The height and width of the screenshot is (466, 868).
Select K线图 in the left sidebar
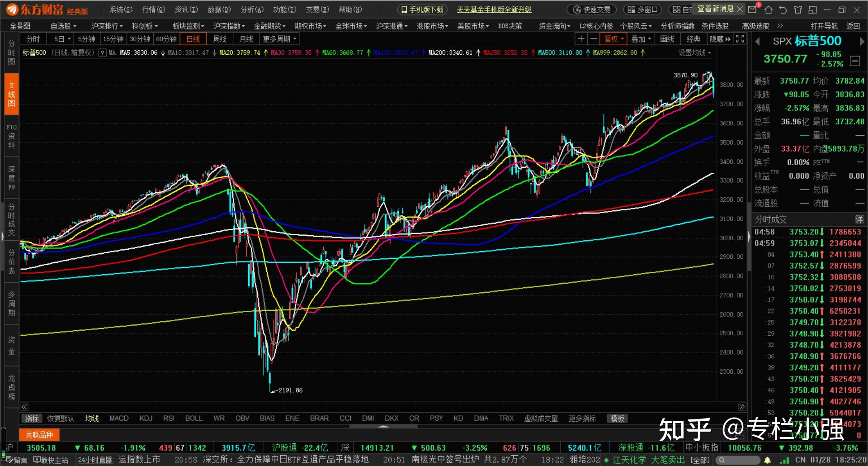[x=11, y=94]
